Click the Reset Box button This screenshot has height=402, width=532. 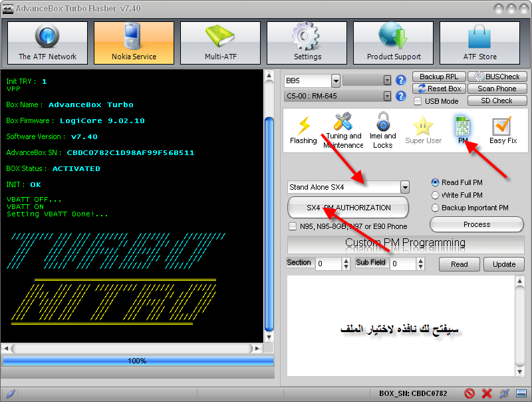tap(439, 89)
